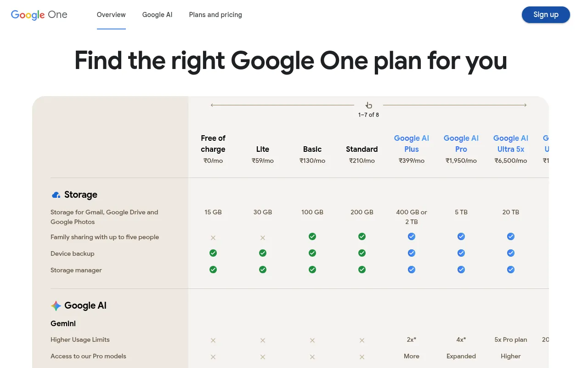
Task: Select the Standard plan heading
Action: point(362,149)
